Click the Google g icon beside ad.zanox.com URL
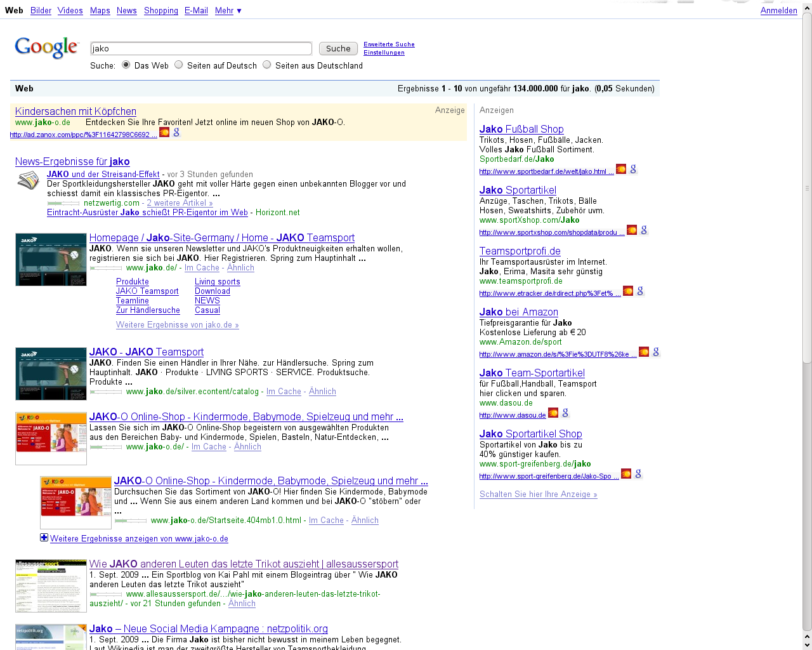The image size is (812, 650). (x=176, y=132)
